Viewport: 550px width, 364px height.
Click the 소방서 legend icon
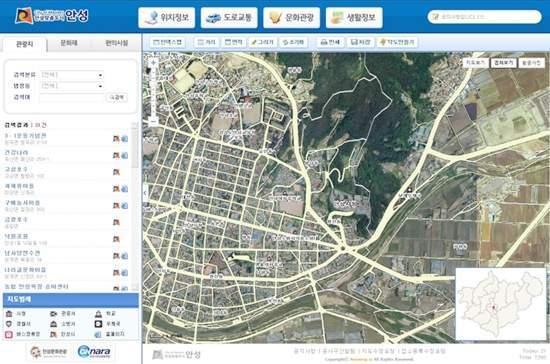click(54, 324)
